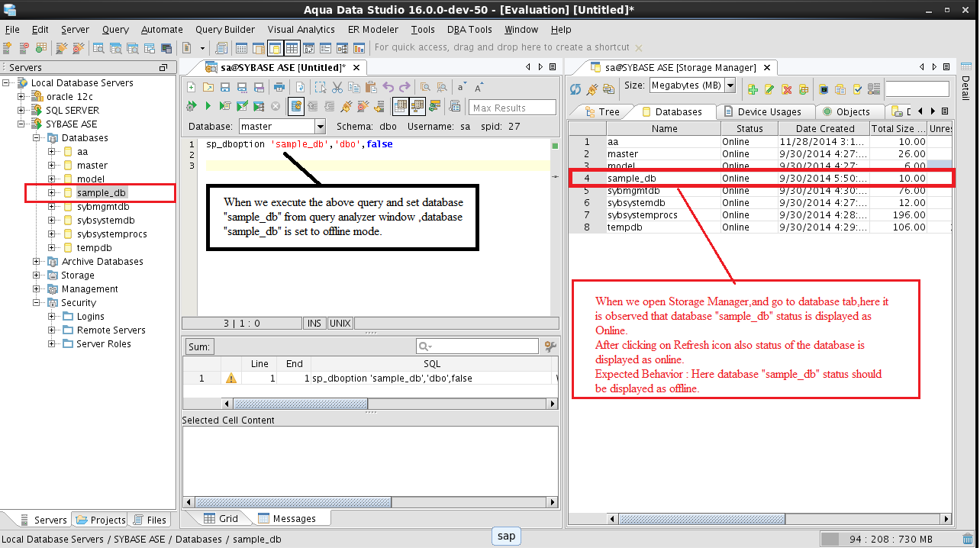
Task: Select the sybsystemprocs database in server tree
Action: point(111,234)
